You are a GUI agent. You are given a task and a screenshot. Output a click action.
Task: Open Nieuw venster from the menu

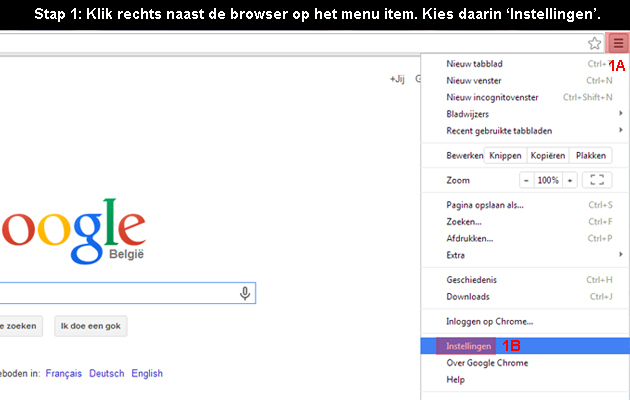(x=525, y=81)
